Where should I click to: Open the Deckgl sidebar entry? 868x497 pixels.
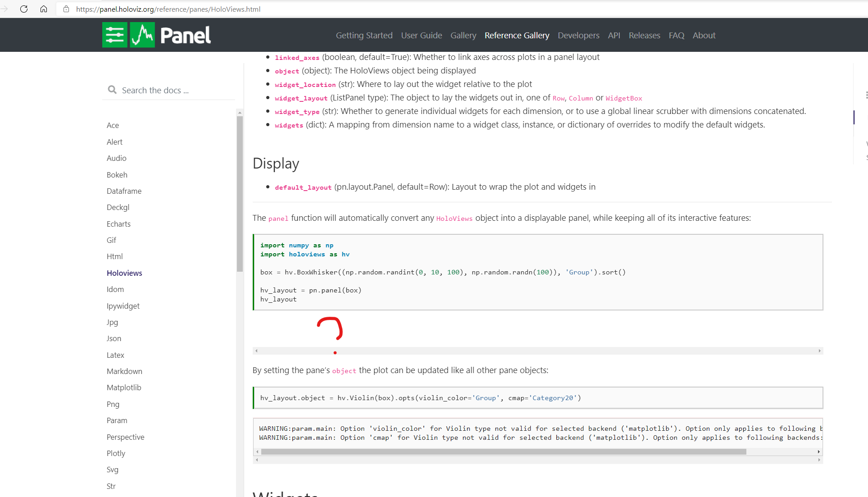118,207
